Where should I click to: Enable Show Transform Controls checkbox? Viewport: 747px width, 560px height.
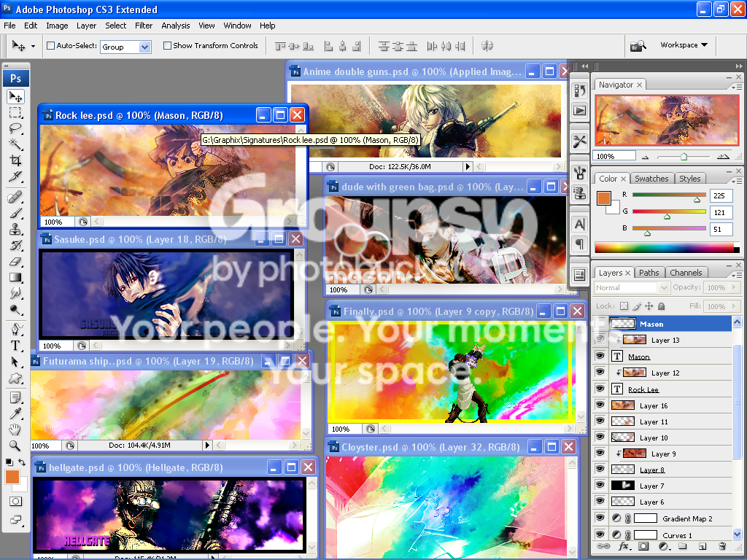(167, 46)
